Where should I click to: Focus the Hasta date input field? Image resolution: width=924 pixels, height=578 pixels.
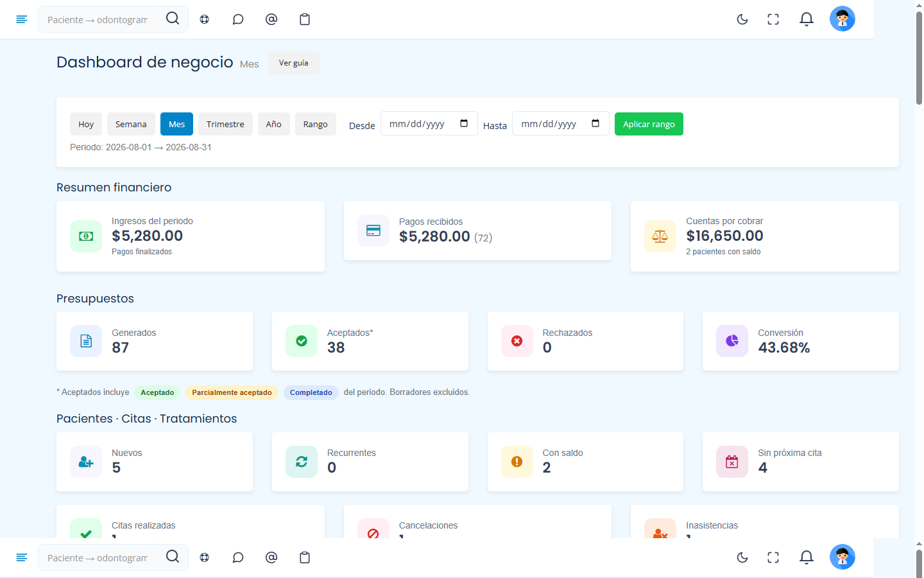(x=561, y=123)
